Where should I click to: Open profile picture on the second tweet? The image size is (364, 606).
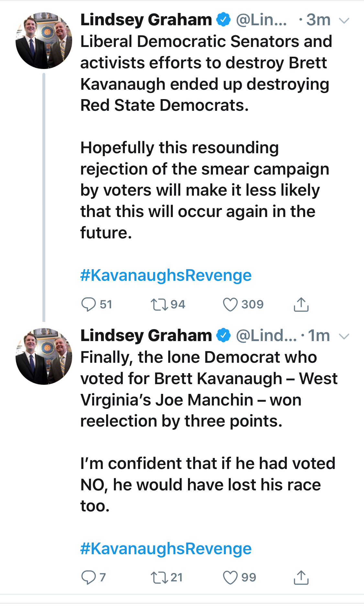[x=44, y=356]
